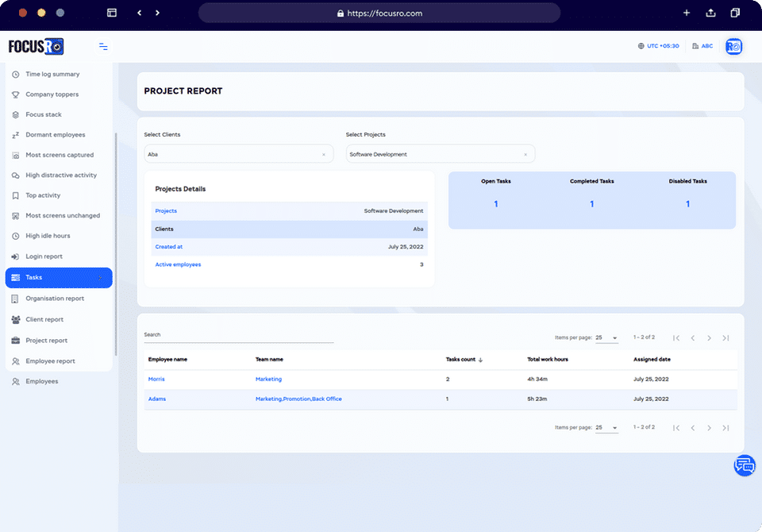
Task: Click the FocusRo logo
Action: (36, 47)
